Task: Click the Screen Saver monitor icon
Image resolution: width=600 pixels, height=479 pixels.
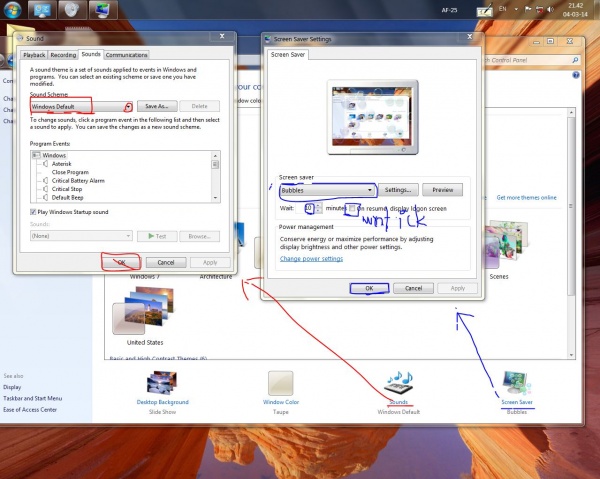Action: pyautogui.click(x=517, y=383)
